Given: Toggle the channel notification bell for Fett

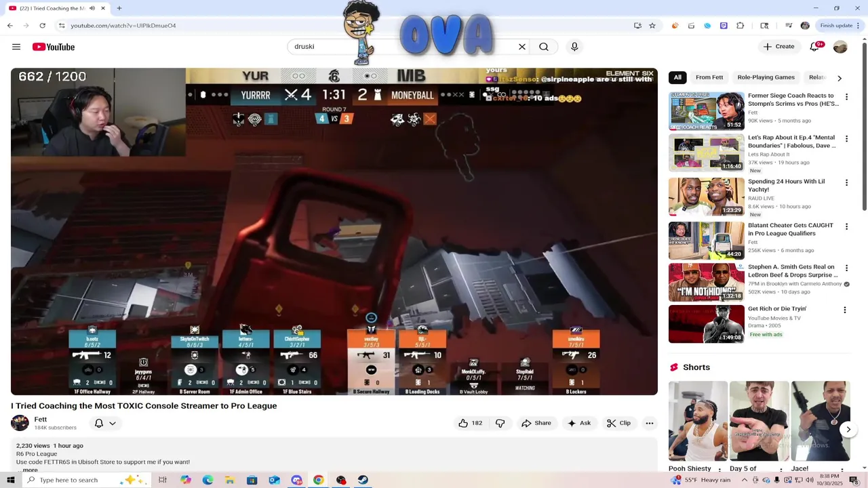Looking at the screenshot, I should (x=99, y=423).
